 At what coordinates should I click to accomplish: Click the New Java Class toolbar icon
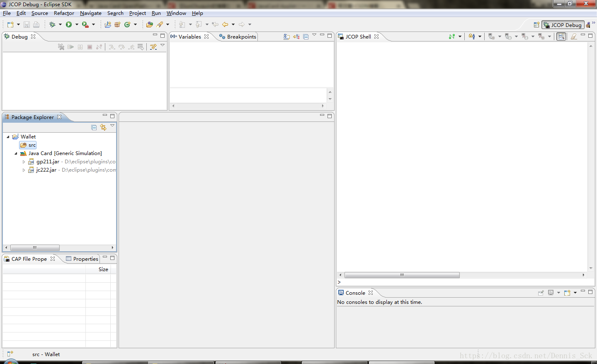(127, 24)
